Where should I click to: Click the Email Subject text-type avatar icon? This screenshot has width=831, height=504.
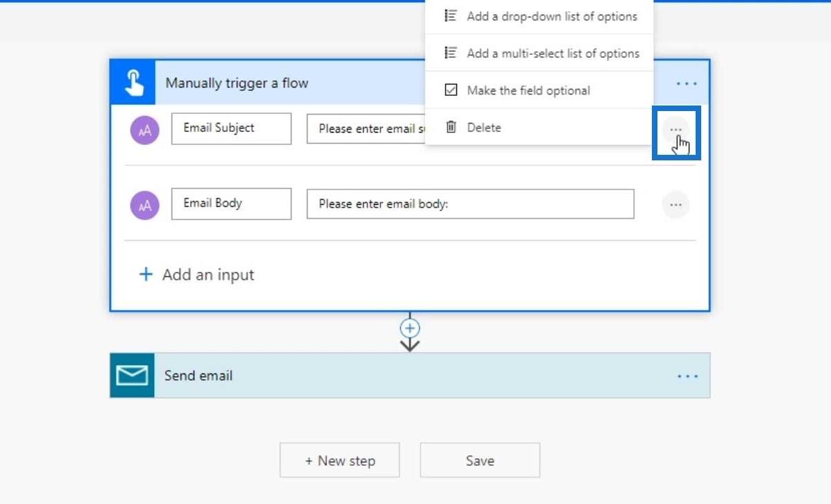(144, 131)
